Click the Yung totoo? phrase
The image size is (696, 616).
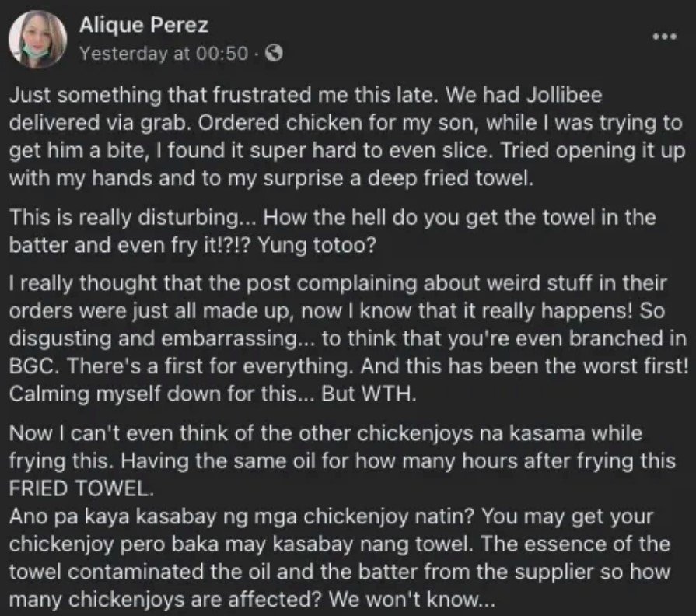click(317, 245)
